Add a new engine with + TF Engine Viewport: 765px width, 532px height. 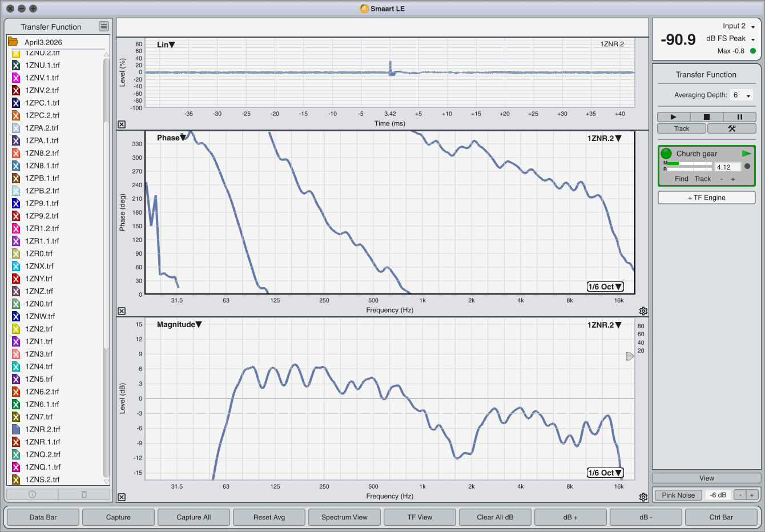pyautogui.click(x=706, y=198)
